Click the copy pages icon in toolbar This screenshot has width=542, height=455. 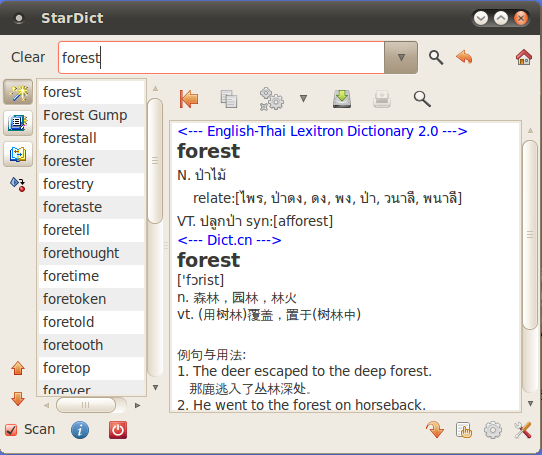tap(229, 99)
